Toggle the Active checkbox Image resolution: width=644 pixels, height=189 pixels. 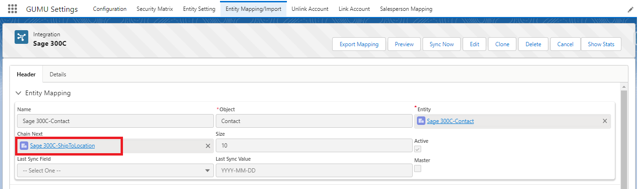417,149
